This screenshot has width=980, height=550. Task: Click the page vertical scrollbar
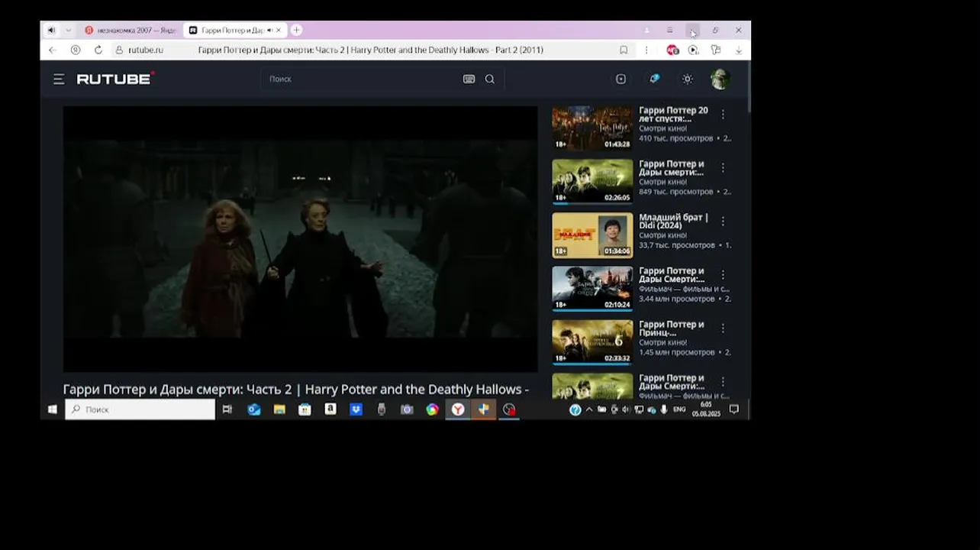[x=748, y=88]
